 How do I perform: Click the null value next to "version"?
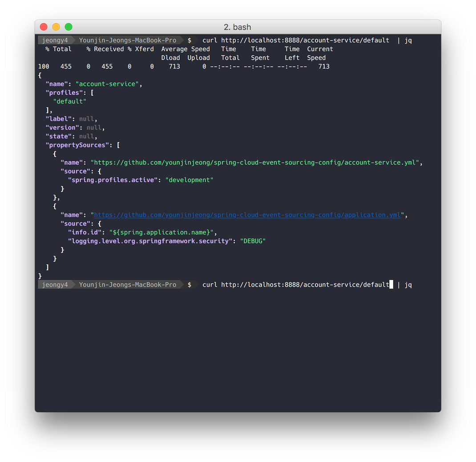point(94,128)
